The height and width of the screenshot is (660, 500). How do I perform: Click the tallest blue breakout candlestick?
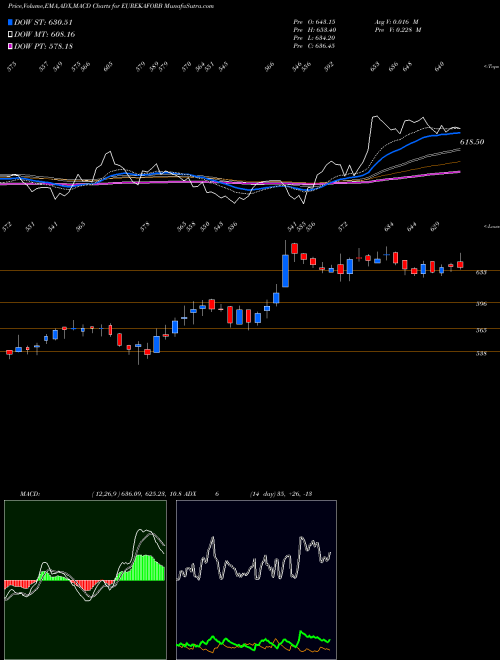285,270
